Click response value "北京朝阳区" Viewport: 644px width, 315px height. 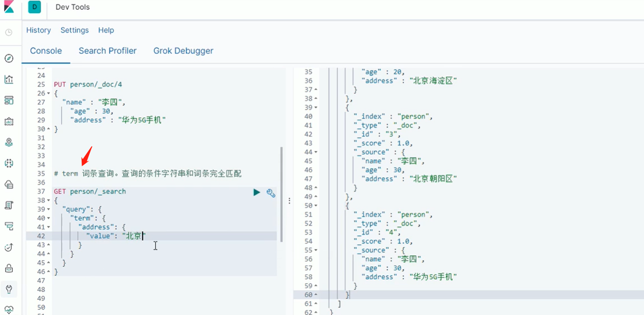coord(433,179)
